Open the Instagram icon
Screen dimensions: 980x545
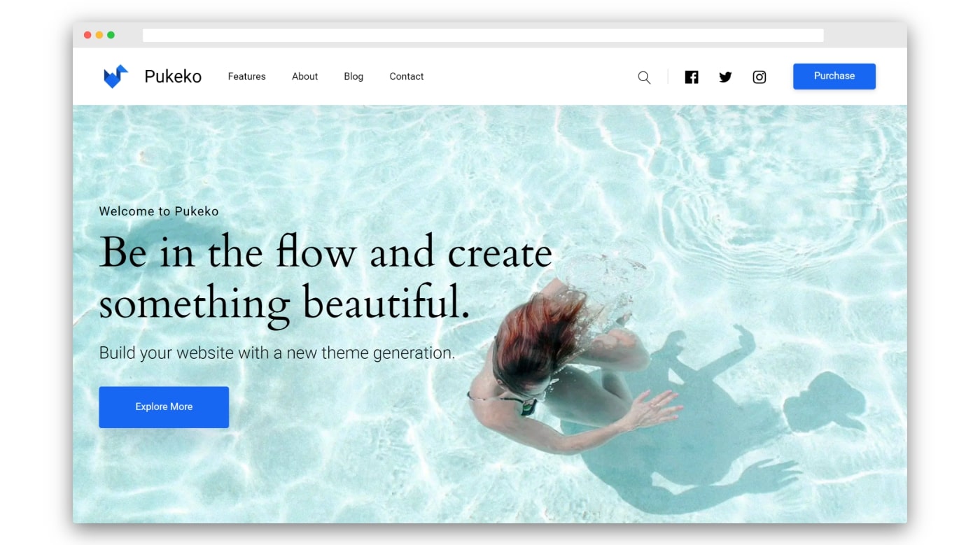[x=759, y=77]
